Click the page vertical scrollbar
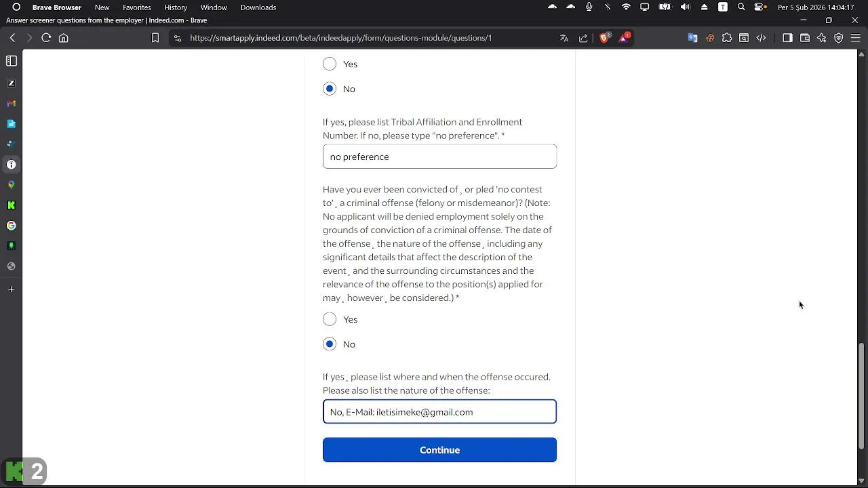Viewport: 868px width, 488px height. tap(862, 393)
